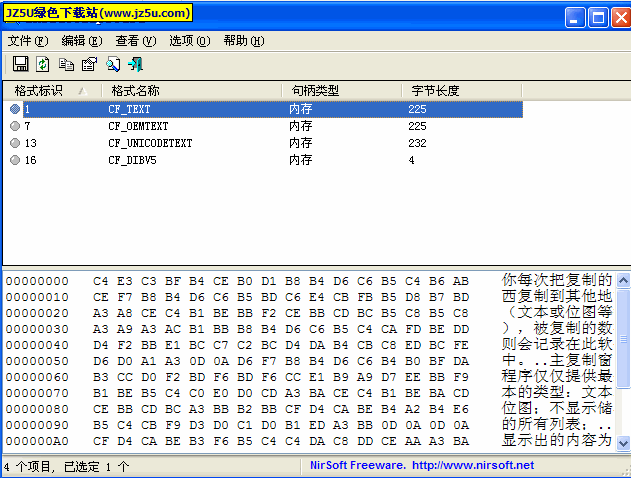
Task: Click byte length 232 cell
Action: (417, 143)
